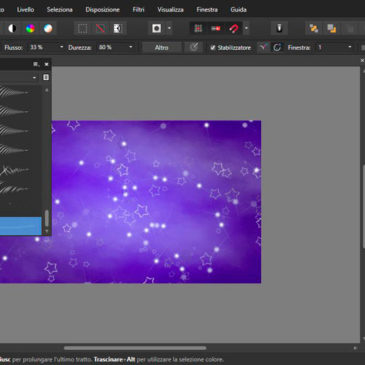Open the Livello menu
This screenshot has width=365, height=365.
(x=25, y=10)
